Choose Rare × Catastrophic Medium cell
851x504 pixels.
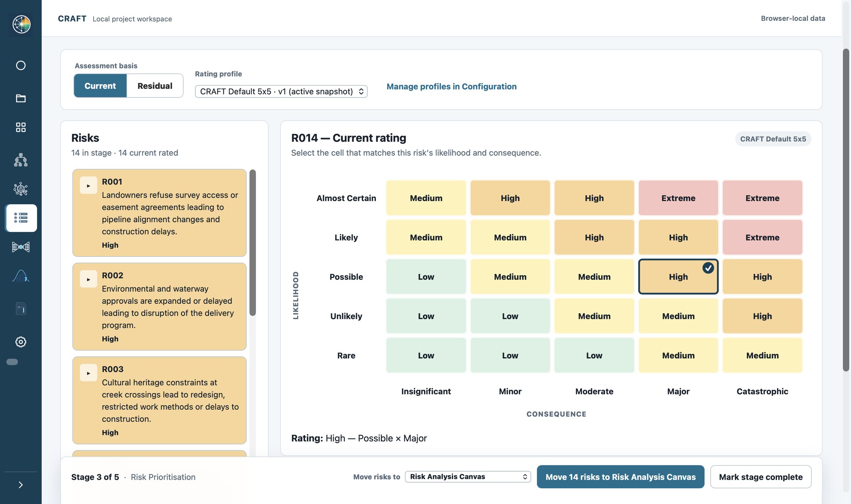pos(762,355)
